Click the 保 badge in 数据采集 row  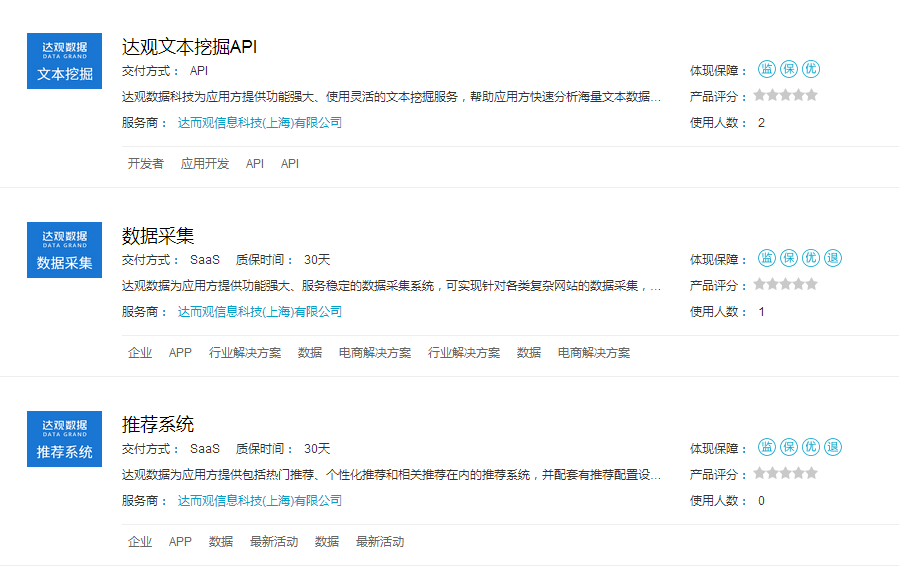coord(789,258)
